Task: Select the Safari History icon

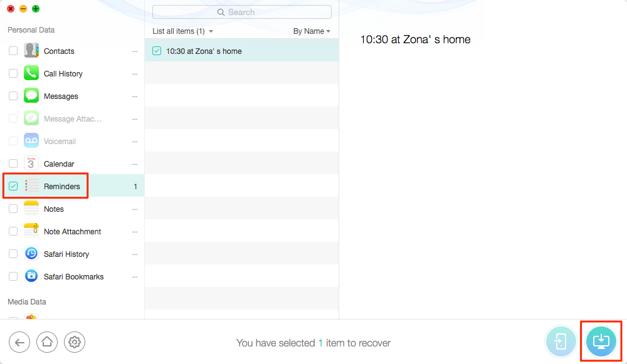Action: [x=31, y=254]
